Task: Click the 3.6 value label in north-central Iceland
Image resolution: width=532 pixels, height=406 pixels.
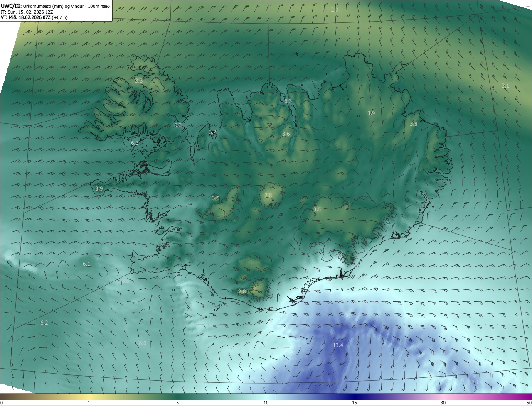Action: coord(286,134)
